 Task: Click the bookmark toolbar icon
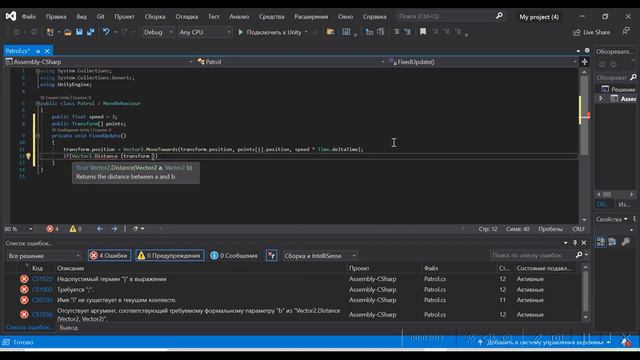click(423, 32)
